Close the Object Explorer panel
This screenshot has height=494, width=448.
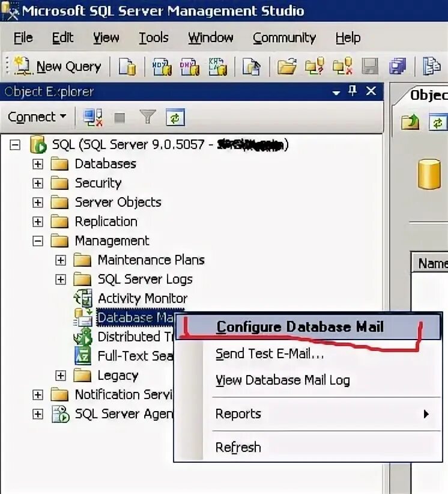click(x=371, y=91)
